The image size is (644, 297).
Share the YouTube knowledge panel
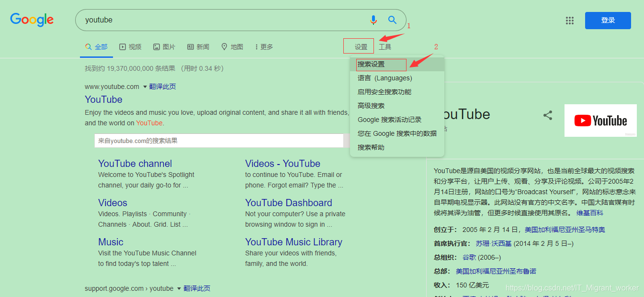tap(548, 115)
